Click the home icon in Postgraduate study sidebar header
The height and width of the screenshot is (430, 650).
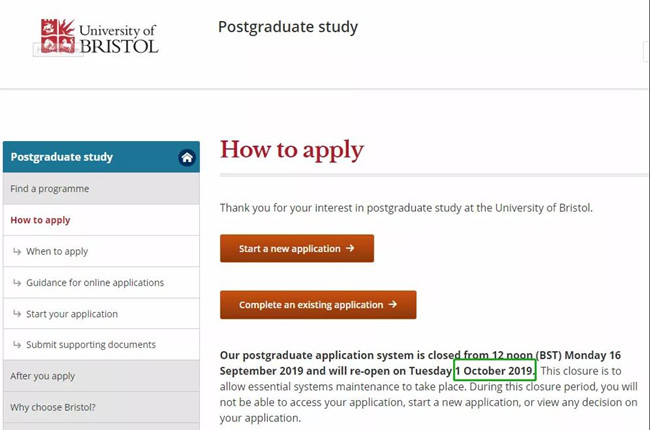pos(187,158)
